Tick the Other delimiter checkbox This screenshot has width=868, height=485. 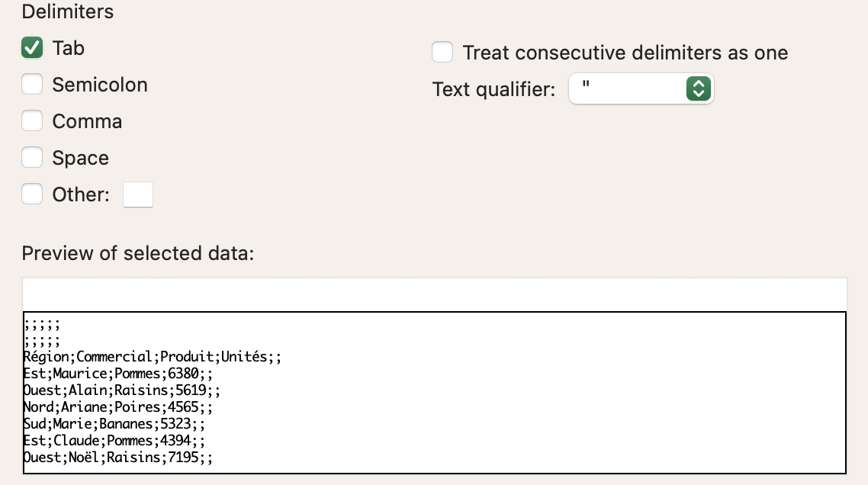click(32, 194)
